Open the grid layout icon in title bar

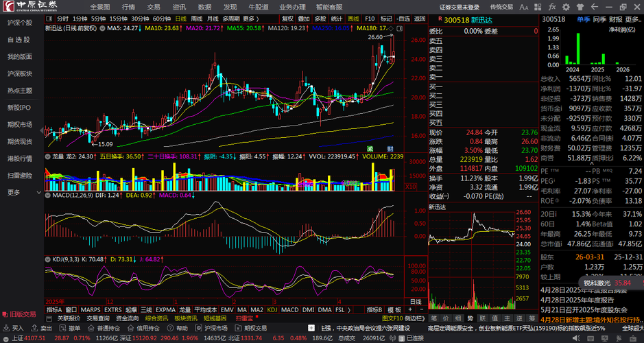(538, 7)
